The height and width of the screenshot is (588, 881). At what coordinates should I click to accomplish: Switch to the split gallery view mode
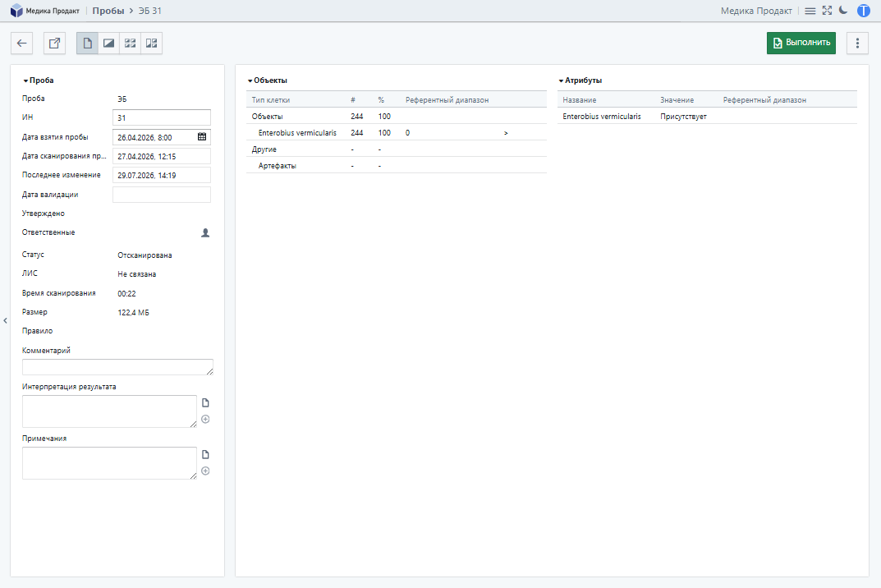tap(152, 44)
